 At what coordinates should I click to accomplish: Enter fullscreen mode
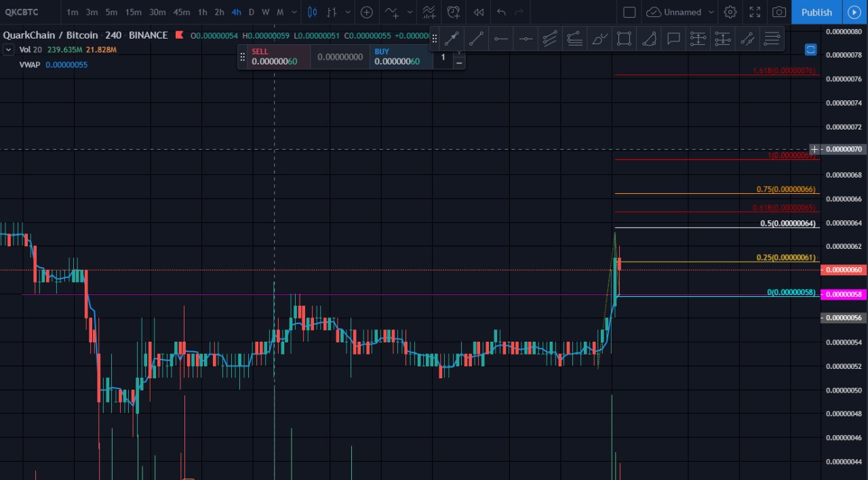coord(755,12)
